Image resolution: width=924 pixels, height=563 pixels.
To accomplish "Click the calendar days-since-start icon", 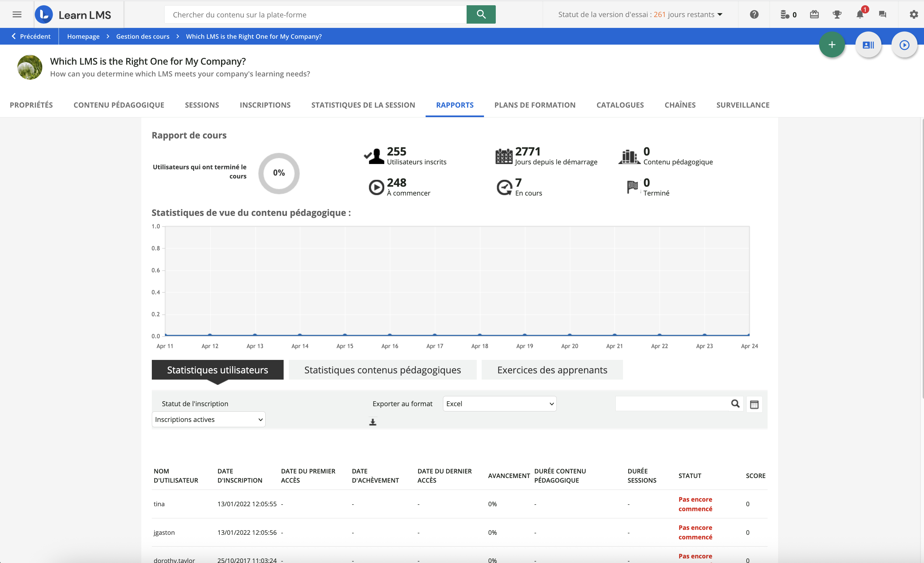I will (x=504, y=156).
